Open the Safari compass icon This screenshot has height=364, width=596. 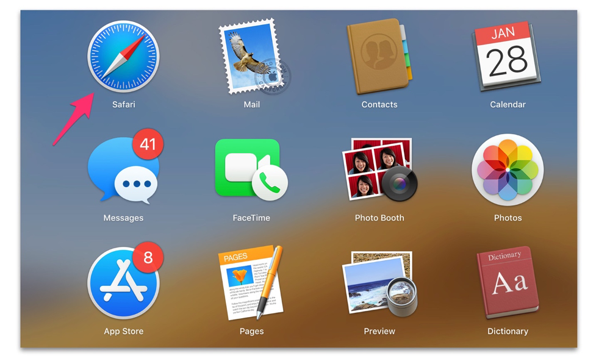click(x=124, y=57)
